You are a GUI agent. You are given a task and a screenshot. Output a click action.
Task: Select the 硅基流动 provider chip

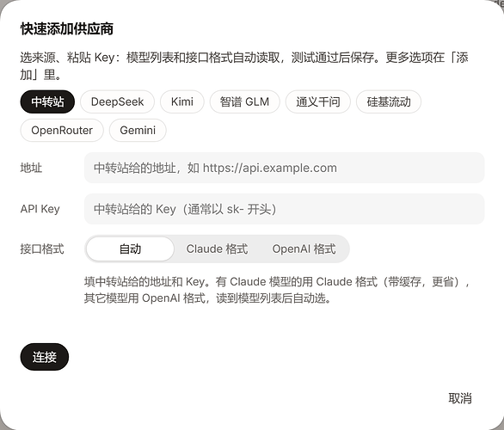389,101
